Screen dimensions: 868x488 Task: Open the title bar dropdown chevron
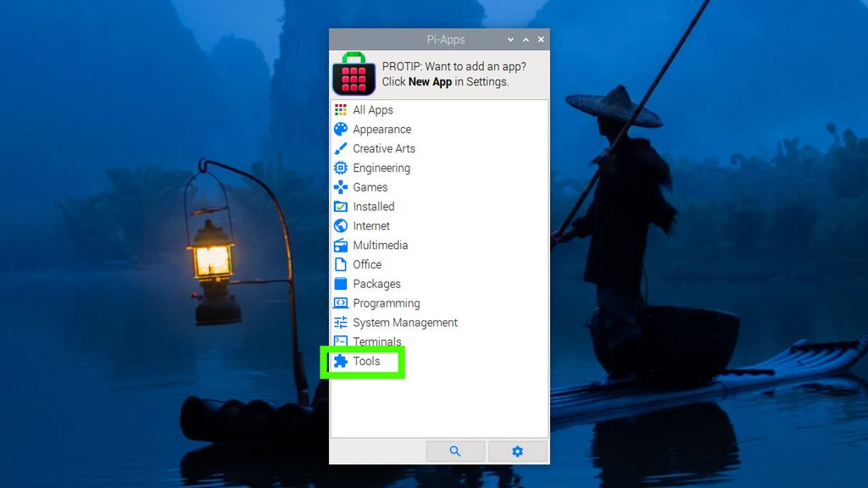[x=510, y=39]
